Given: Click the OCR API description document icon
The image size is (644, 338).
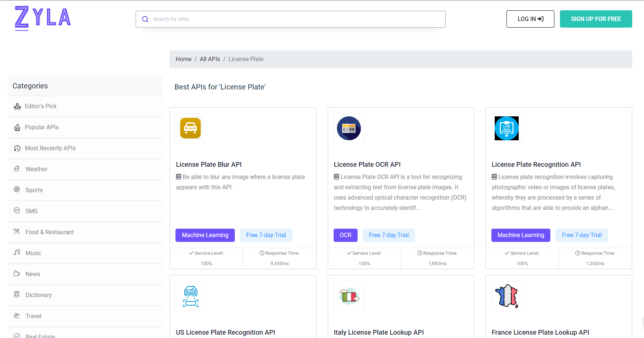Looking at the screenshot, I should (x=337, y=177).
